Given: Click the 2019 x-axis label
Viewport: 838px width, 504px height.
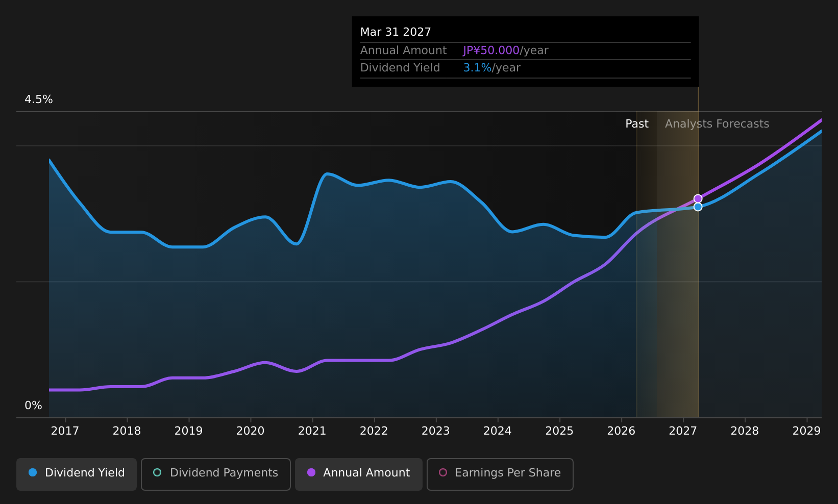Looking at the screenshot, I should coord(188,431).
